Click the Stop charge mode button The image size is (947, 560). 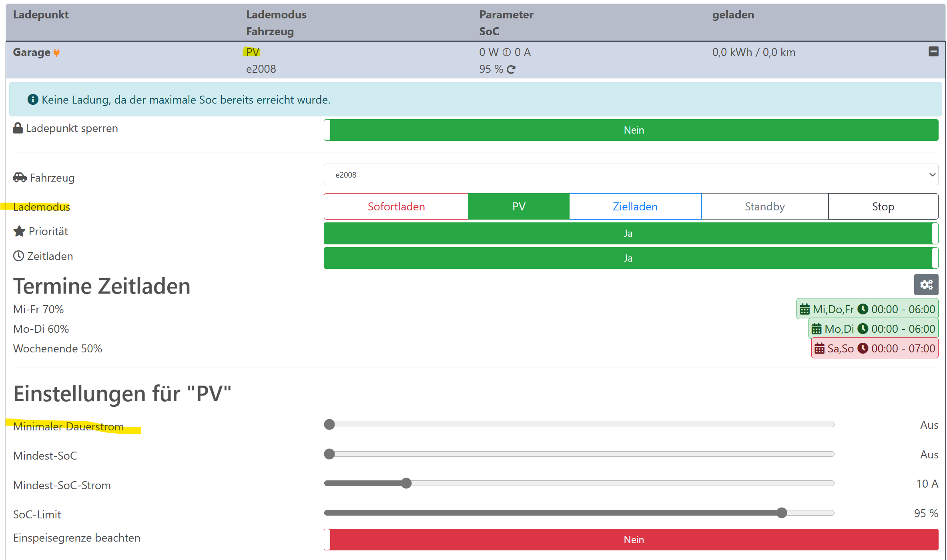(x=883, y=207)
